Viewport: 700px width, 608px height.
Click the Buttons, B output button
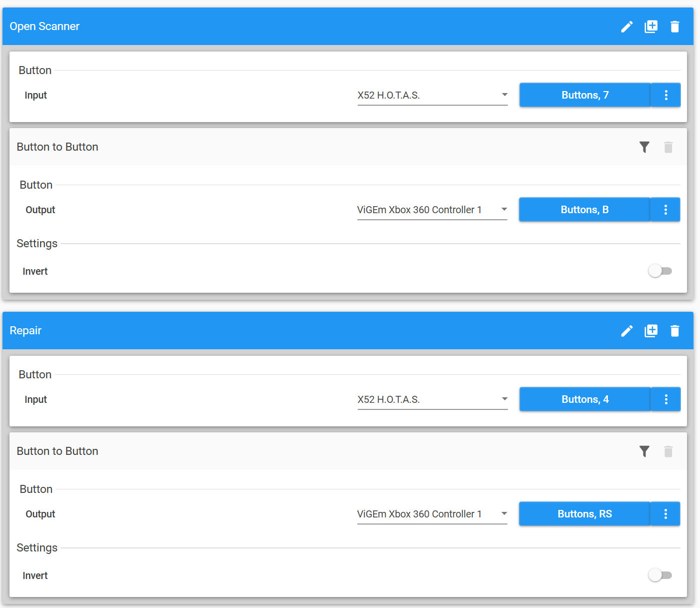point(584,210)
